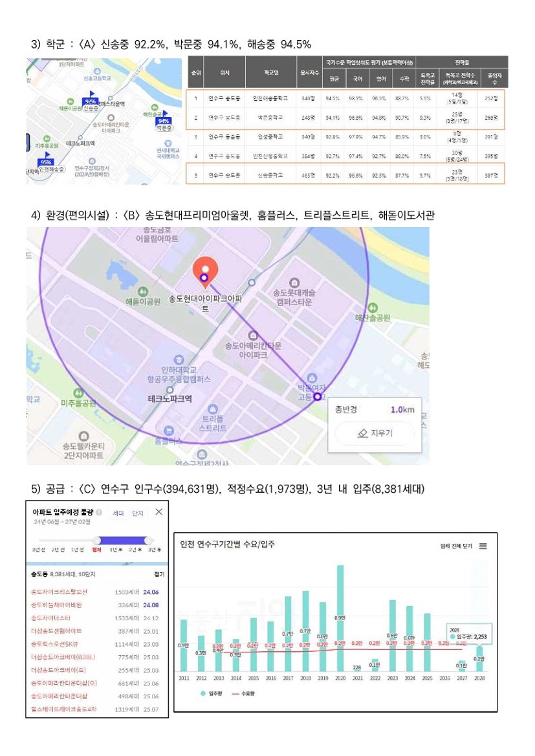Click the 2024 year label on the chart axis
The height and width of the screenshot is (756, 535).
(x=409, y=678)
